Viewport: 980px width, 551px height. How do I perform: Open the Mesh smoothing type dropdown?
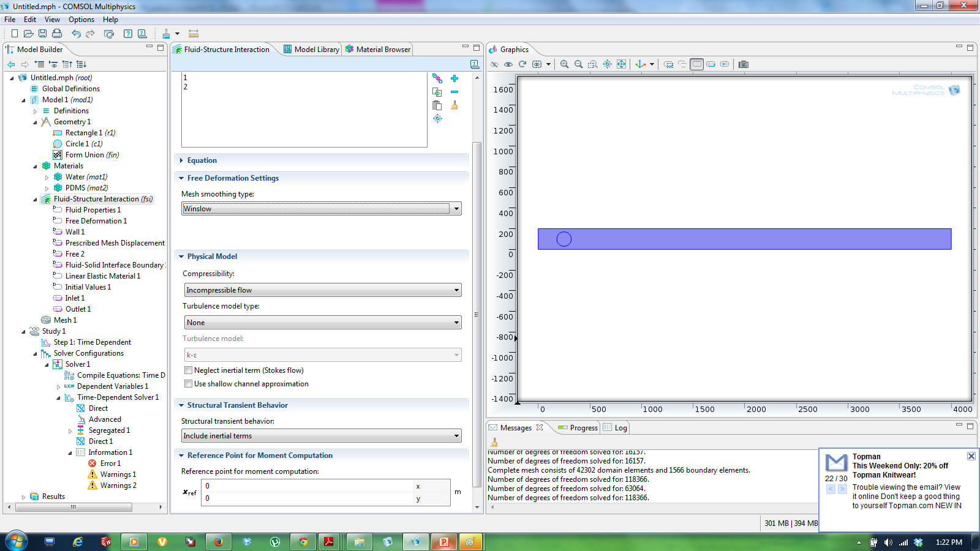coord(322,209)
